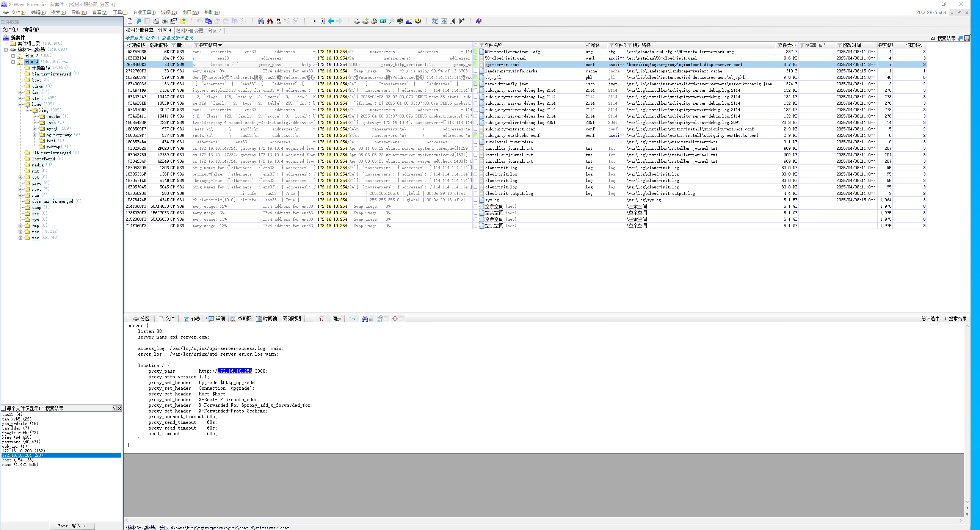Viewport: 980px width, 530px height.
Task: Switch to 检材3-服务器, 分区 2 tab
Action: (199, 31)
